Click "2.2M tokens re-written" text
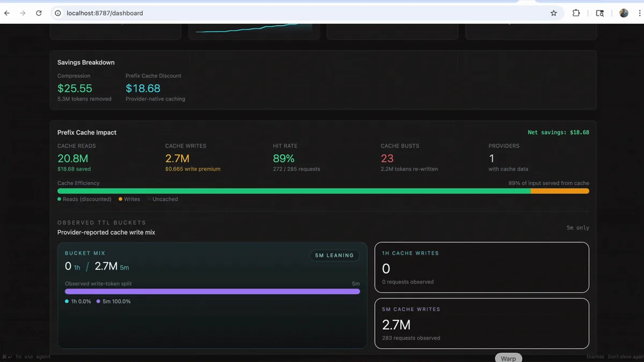 pos(409,169)
